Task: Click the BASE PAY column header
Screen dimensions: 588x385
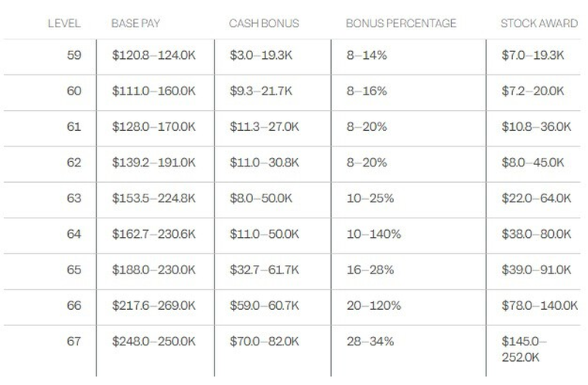Action: coord(136,23)
